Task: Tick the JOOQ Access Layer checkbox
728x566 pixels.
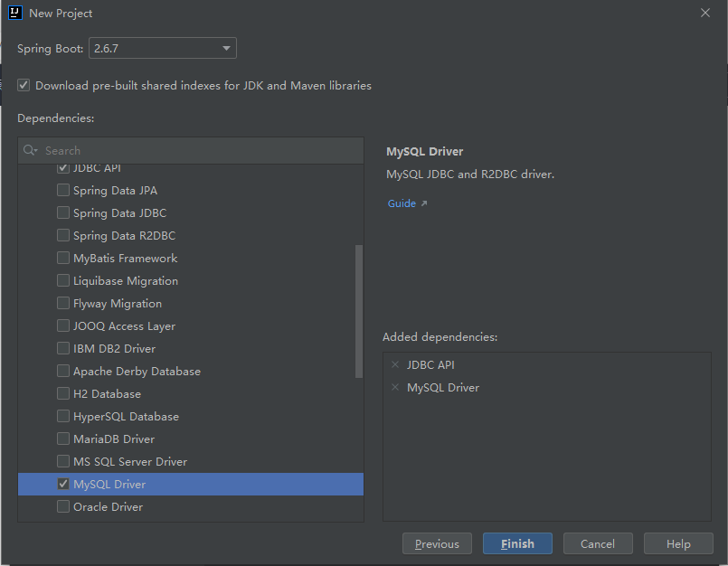Action: tap(63, 325)
